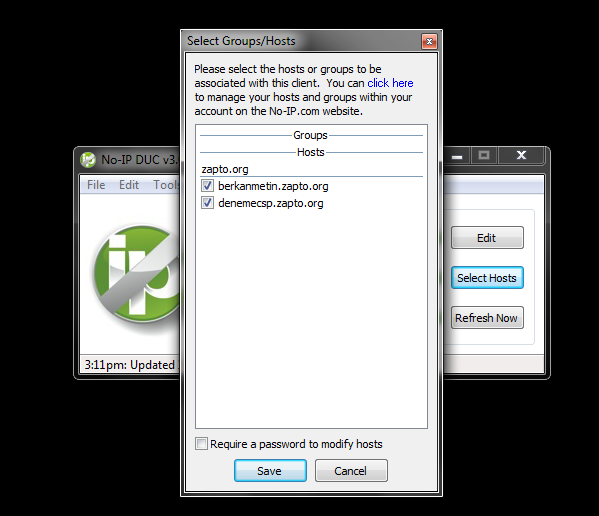Click the large No-IP logo image

pyautogui.click(x=136, y=273)
